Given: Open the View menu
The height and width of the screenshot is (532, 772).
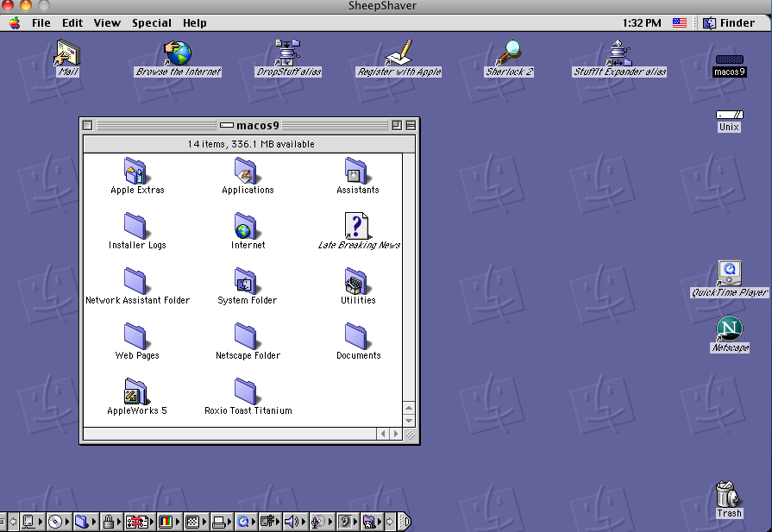Looking at the screenshot, I should (107, 23).
